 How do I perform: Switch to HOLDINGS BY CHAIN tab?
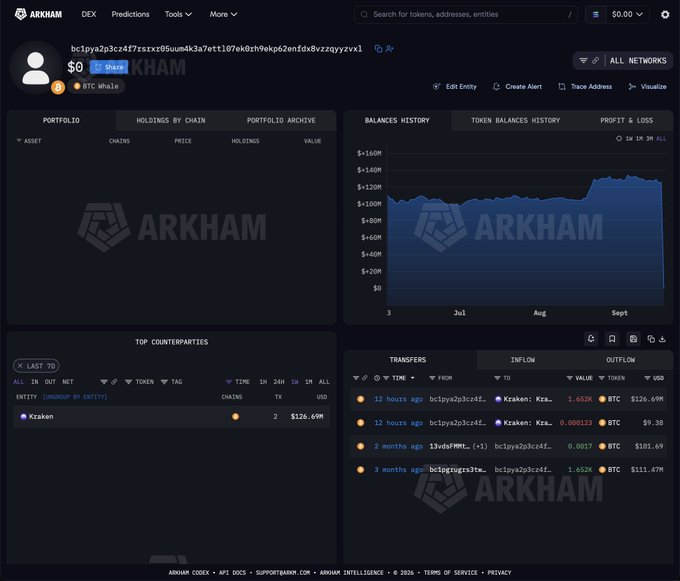[x=171, y=121]
